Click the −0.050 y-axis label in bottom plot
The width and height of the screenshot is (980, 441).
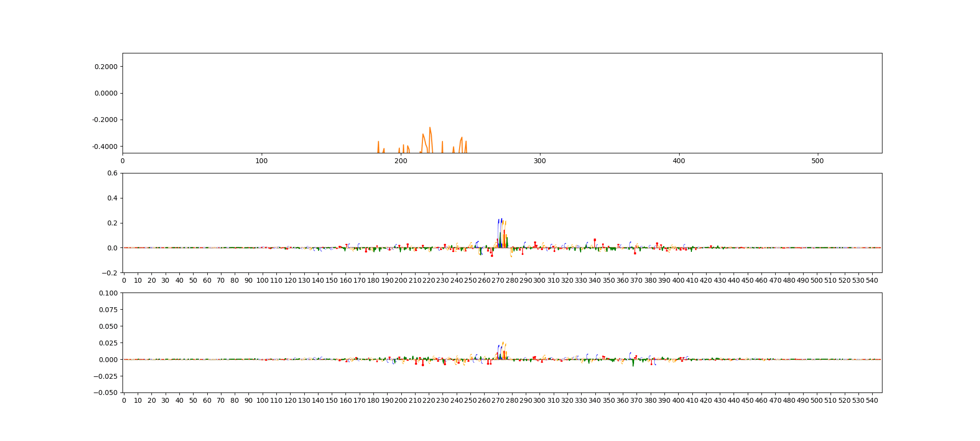point(106,392)
